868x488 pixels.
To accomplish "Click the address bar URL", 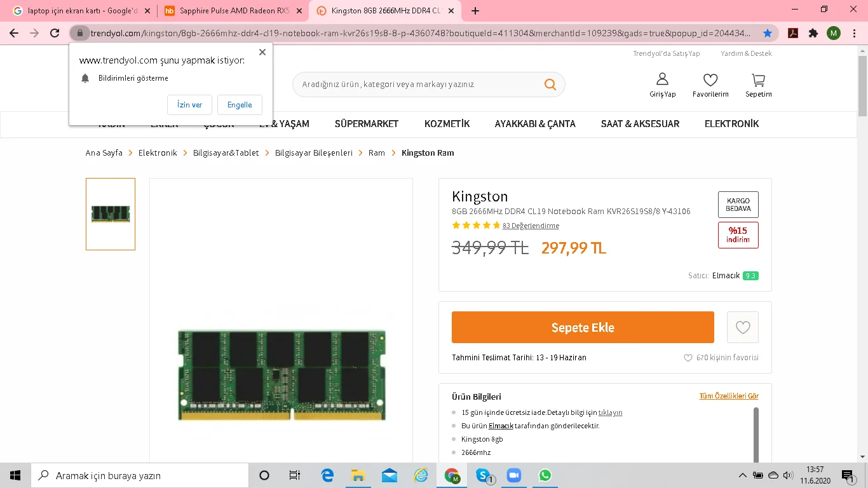I will point(421,33).
